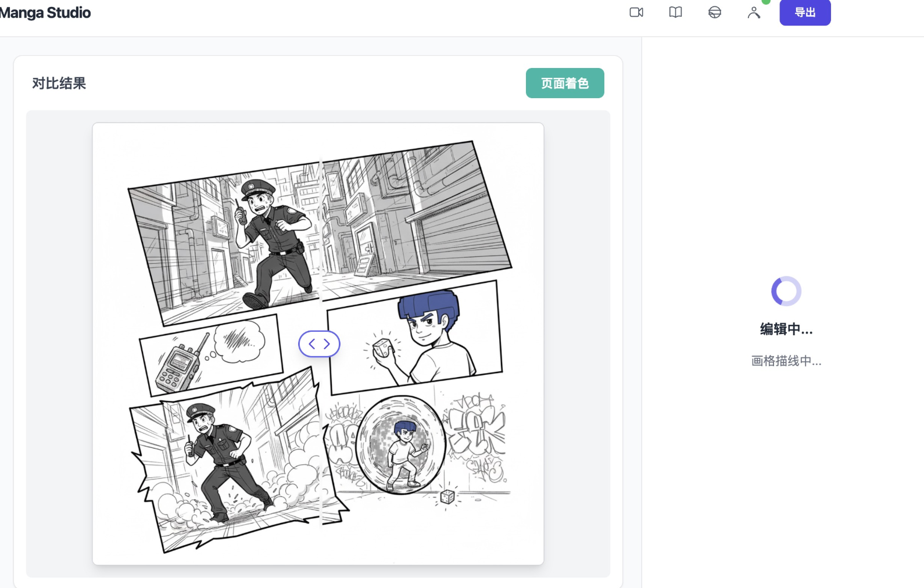Click the before-after comparison slider handle
Screen dimensions: 924x588
319,344
